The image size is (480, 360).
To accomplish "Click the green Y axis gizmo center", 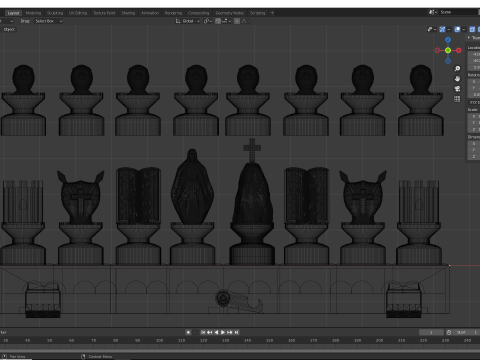I will 448,50.
